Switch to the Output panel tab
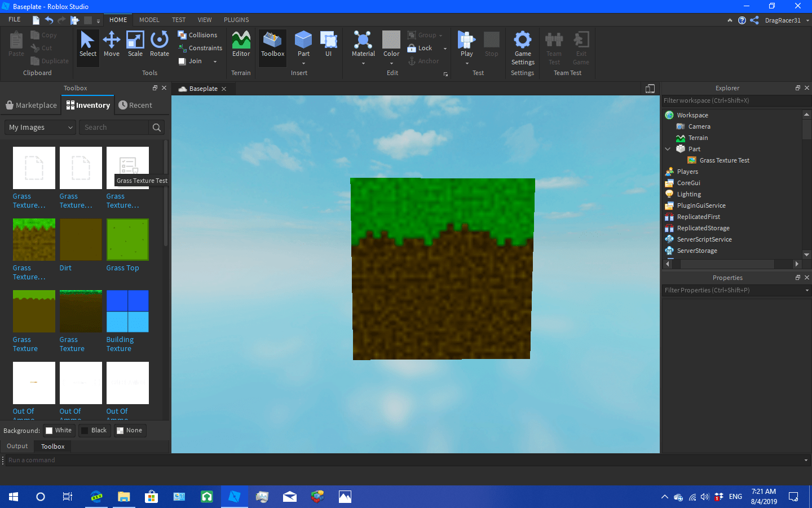The image size is (812, 508). [17, 446]
